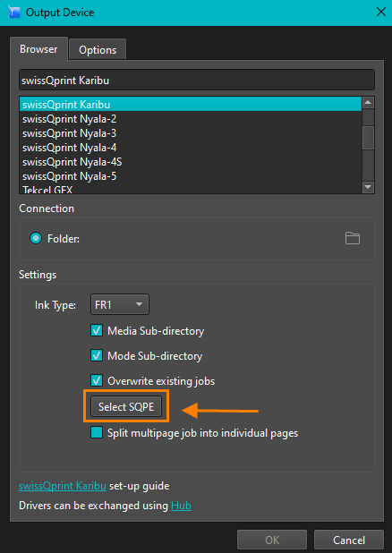Select Tekcel GFX in the device list
The image size is (392, 553).
[190, 190]
